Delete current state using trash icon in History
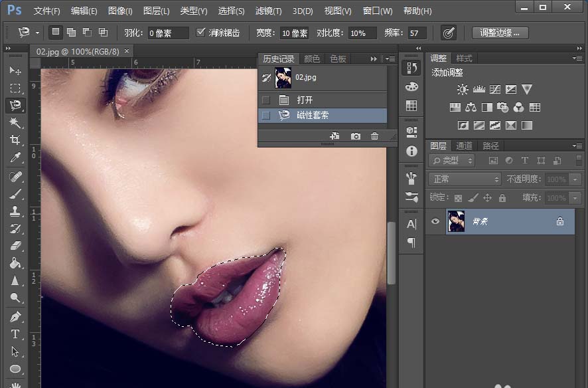588x388 pixels. [x=374, y=136]
